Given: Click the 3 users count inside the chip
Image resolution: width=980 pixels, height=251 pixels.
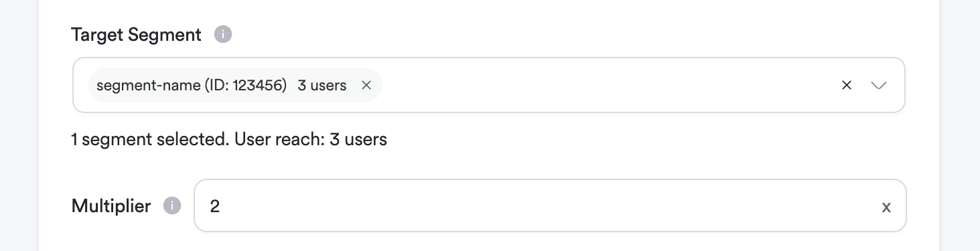Looking at the screenshot, I should click(322, 85).
